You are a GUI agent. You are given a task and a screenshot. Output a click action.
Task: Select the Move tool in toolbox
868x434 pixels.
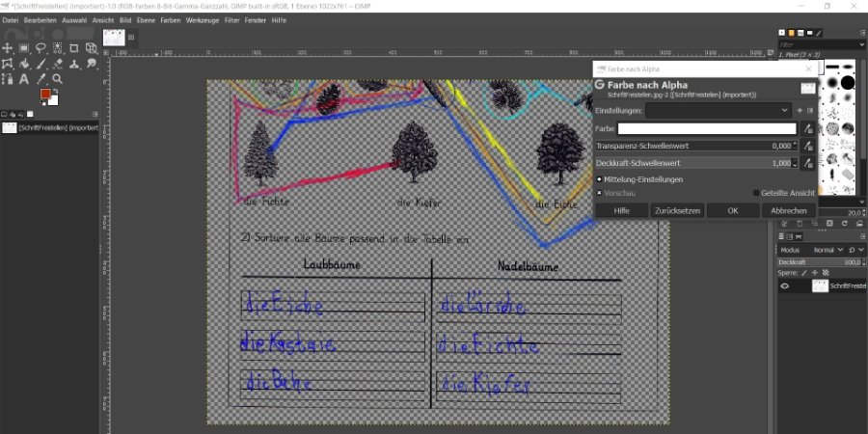[8, 47]
